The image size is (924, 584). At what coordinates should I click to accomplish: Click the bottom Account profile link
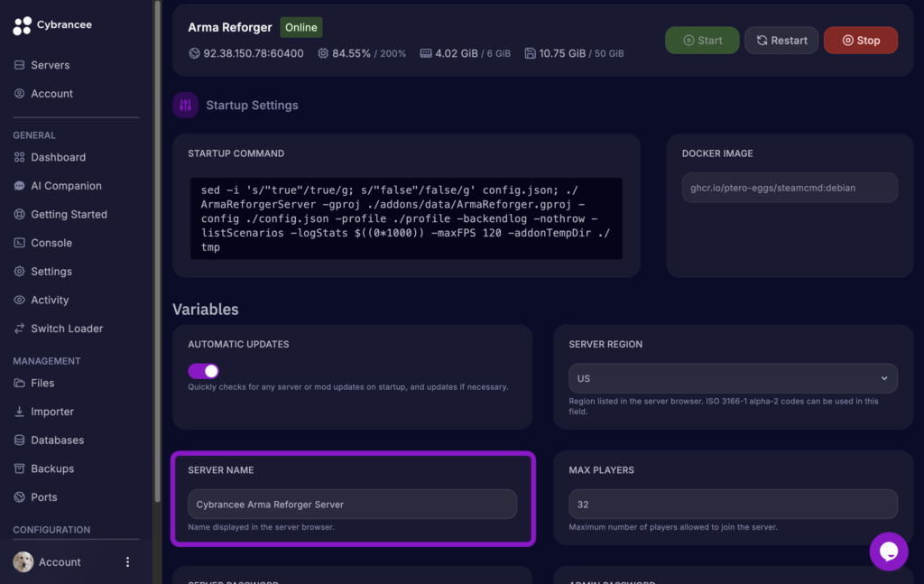60,562
